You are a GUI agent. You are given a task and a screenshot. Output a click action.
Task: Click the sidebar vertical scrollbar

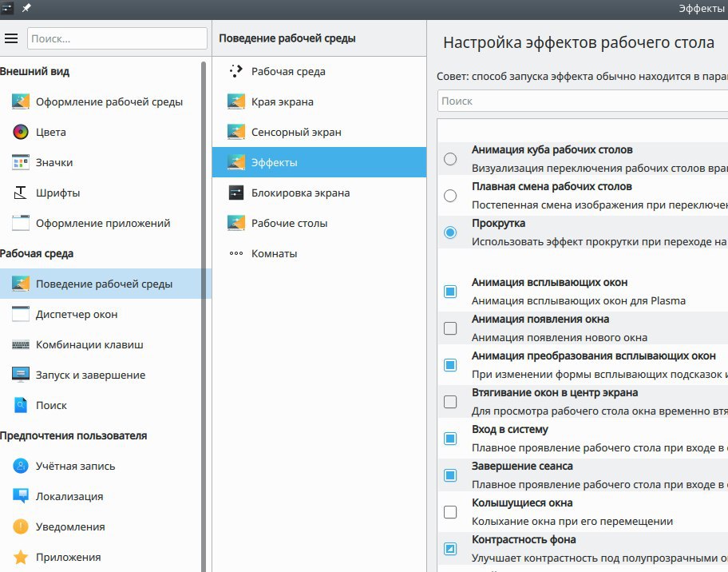(204, 316)
